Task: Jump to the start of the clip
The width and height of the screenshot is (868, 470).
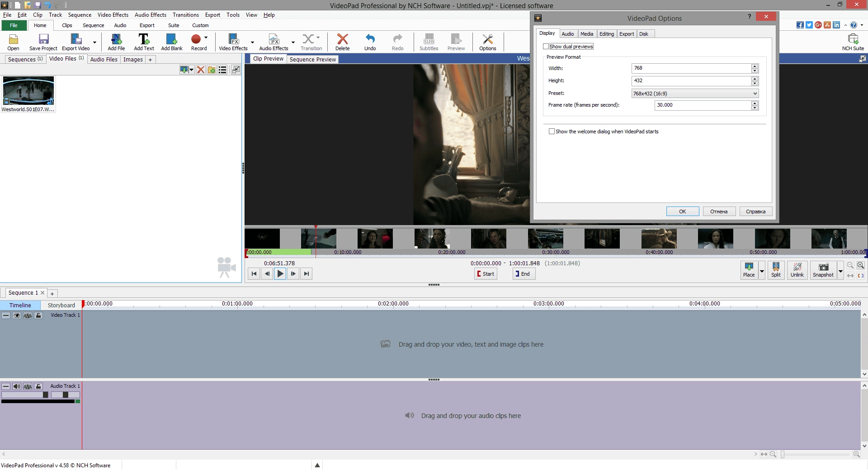Action: coord(254,273)
